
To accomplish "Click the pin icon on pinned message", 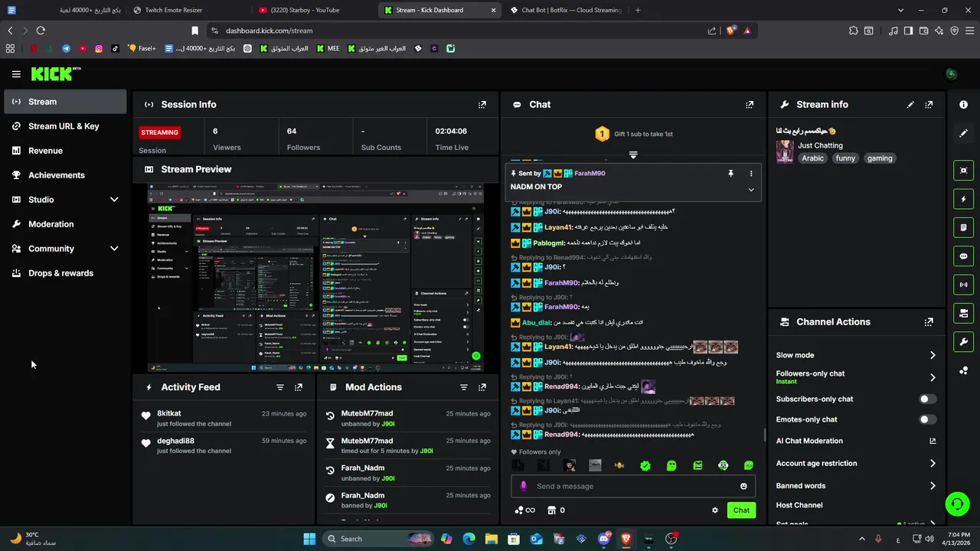I will pyautogui.click(x=730, y=174).
